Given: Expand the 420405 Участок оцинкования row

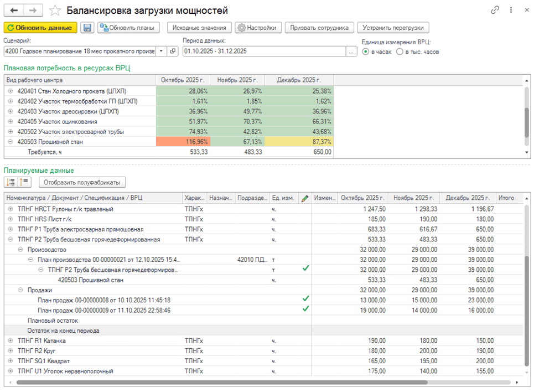Looking at the screenshot, I should pyautogui.click(x=10, y=121).
